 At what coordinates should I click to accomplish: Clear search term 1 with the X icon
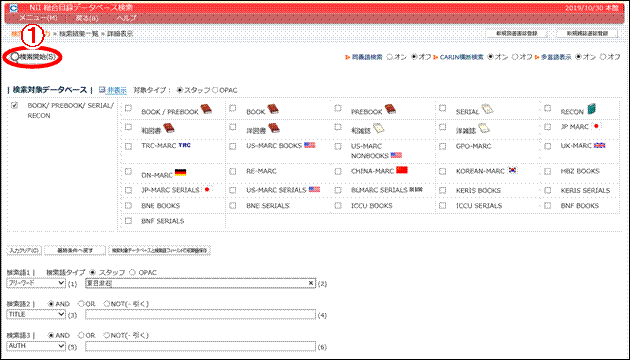coord(311,283)
